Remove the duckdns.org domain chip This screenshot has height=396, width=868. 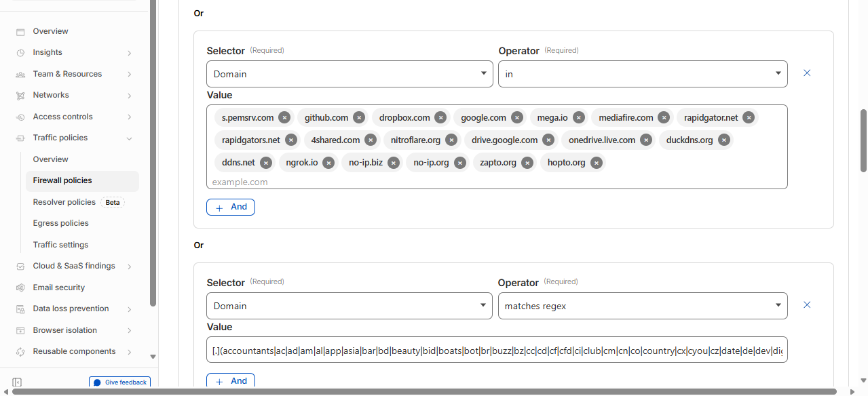723,140
